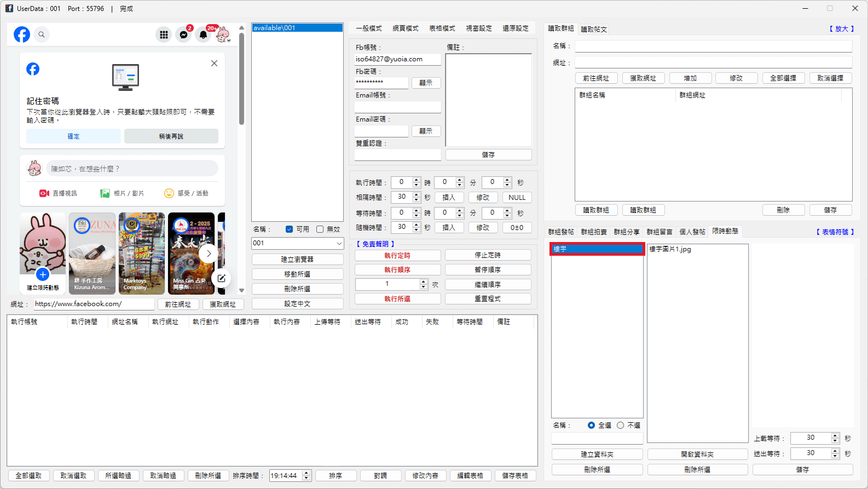Open the 【表情符號】 link
The height and width of the screenshot is (489, 868).
click(x=835, y=232)
